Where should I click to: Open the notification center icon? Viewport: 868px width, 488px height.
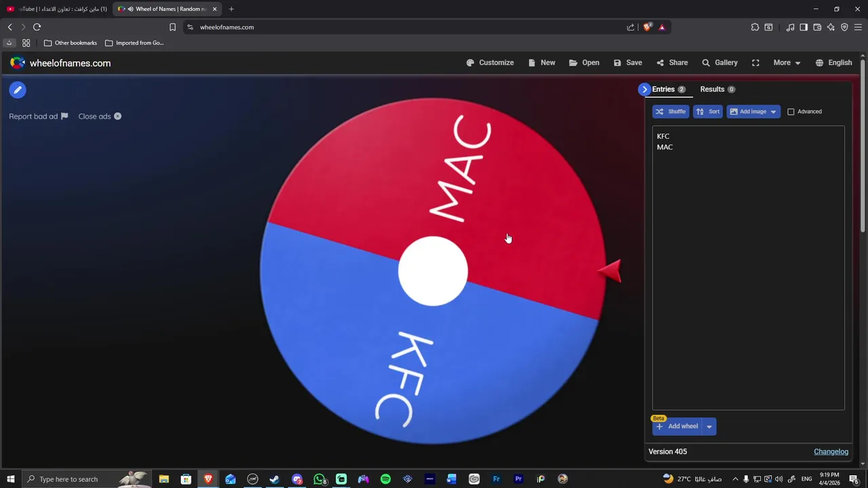click(x=854, y=479)
